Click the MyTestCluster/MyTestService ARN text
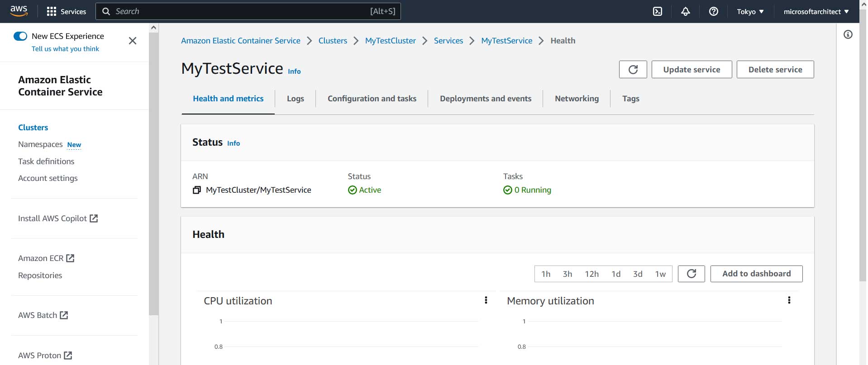The image size is (868, 365). click(258, 190)
